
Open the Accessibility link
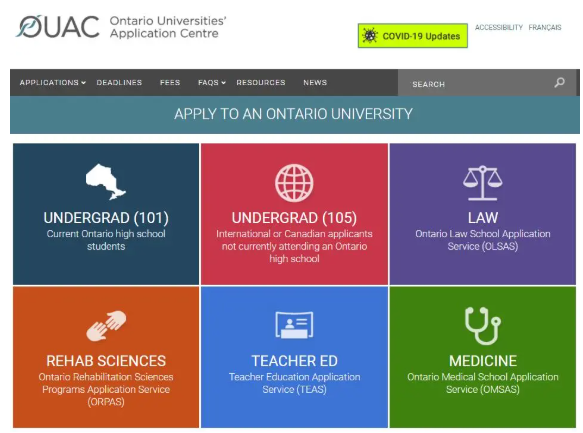tap(499, 28)
